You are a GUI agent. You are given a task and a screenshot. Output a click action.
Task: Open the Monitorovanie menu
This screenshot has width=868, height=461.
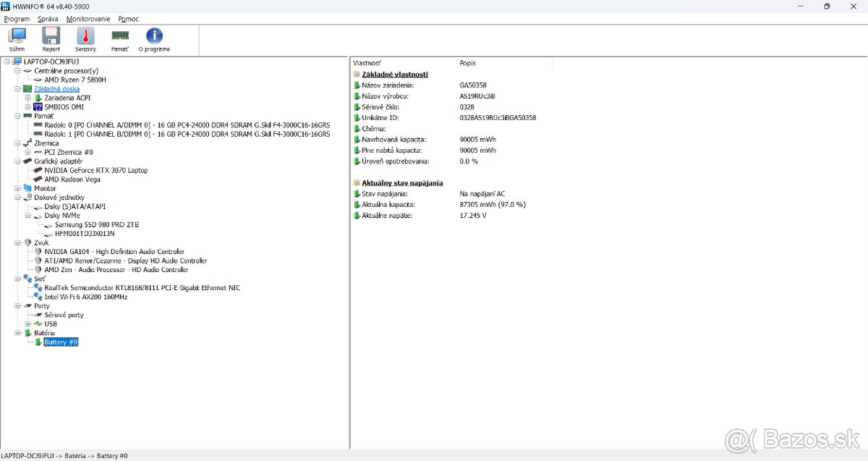[x=88, y=19]
